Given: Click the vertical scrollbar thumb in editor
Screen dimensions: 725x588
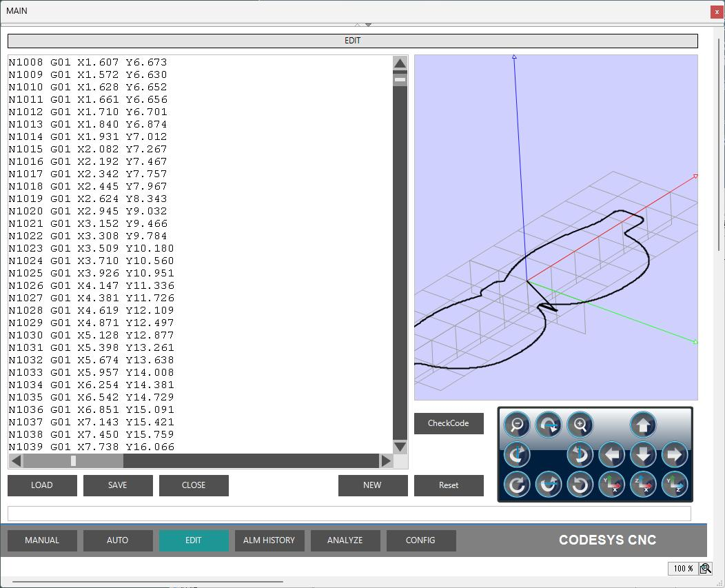Looking at the screenshot, I should [x=400, y=79].
